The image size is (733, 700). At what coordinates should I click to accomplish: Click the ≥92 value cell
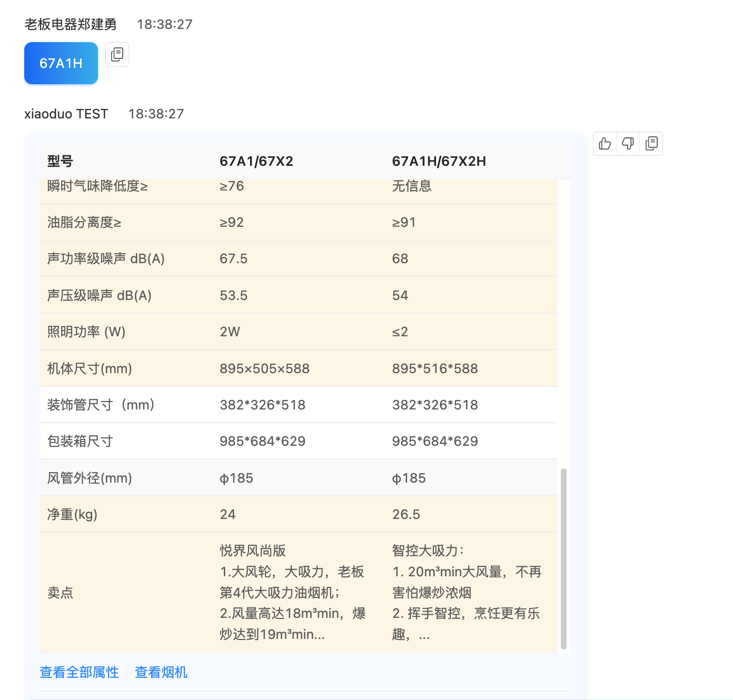pyautogui.click(x=232, y=222)
